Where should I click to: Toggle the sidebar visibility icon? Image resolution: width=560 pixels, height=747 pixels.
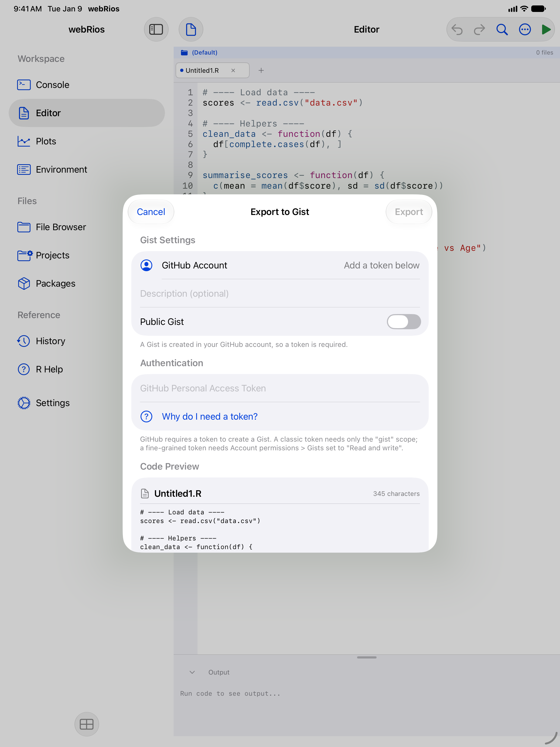156,29
